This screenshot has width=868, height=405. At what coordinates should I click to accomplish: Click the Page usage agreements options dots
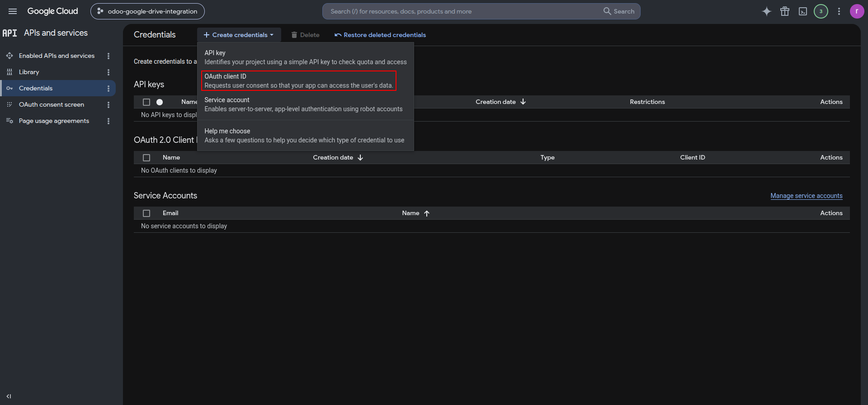coord(108,121)
